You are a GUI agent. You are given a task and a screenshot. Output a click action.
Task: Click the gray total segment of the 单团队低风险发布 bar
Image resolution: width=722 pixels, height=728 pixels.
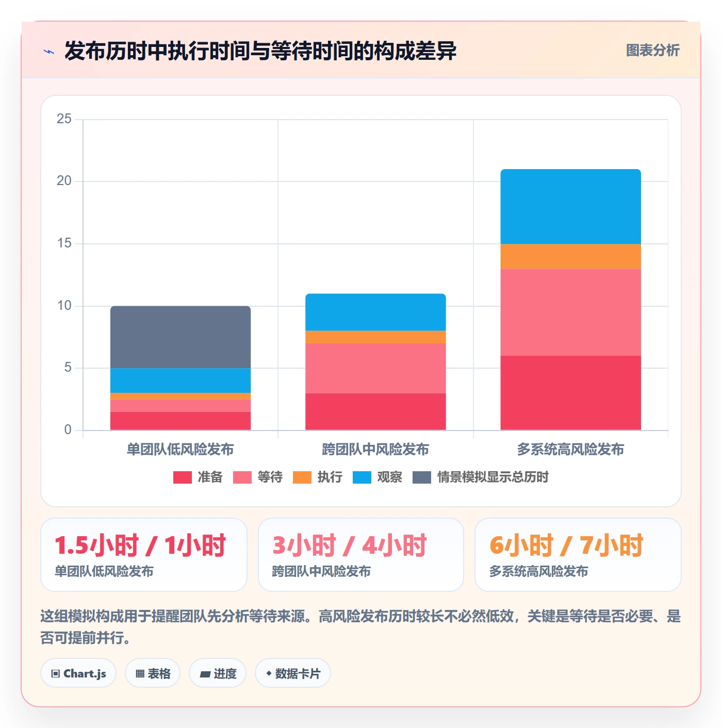click(180, 337)
